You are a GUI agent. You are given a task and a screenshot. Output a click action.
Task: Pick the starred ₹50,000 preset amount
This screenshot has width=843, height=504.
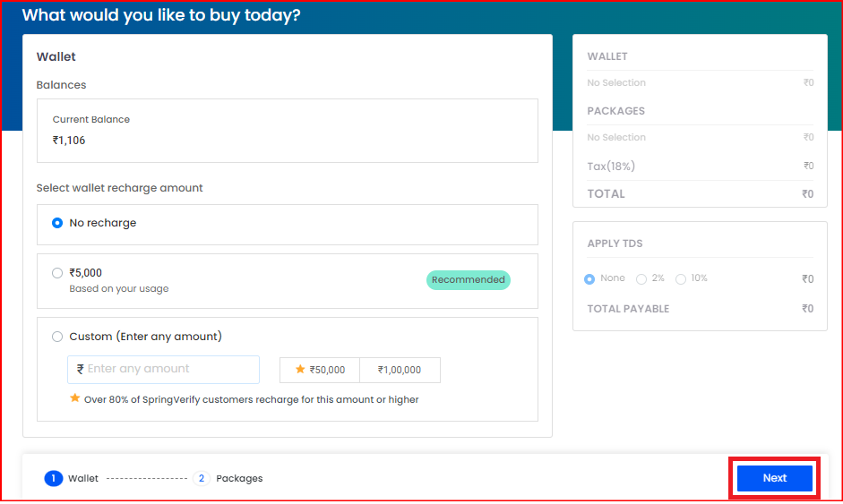click(320, 371)
